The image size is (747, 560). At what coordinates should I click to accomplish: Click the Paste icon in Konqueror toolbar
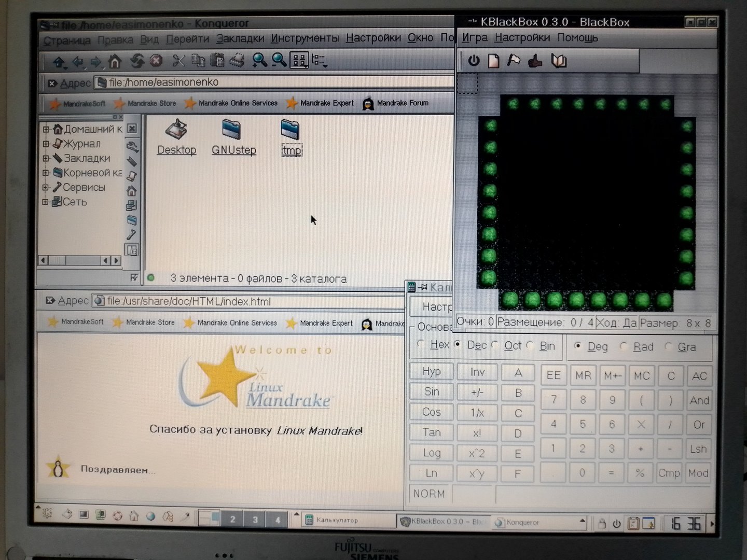pyautogui.click(x=217, y=61)
